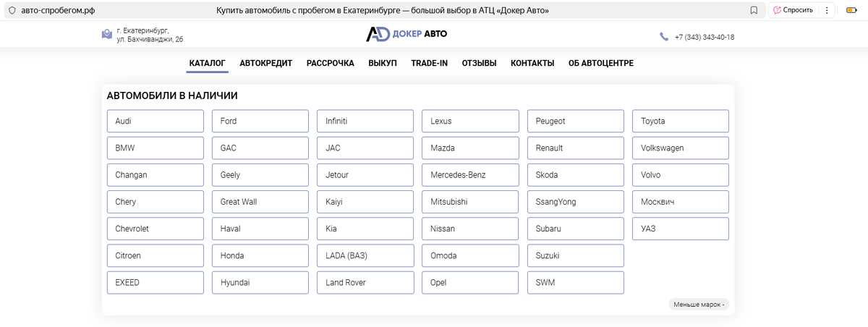
Task: Open the Об автоцентре menu item
Action: pyautogui.click(x=601, y=63)
